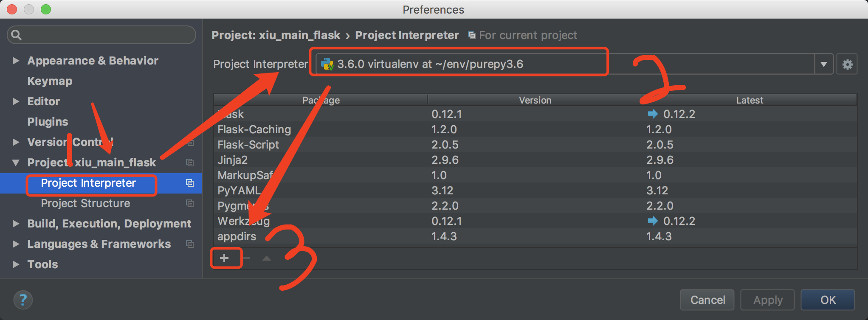Collapse the Project: xiu_main_flask section
The image size is (868, 320).
click(16, 163)
